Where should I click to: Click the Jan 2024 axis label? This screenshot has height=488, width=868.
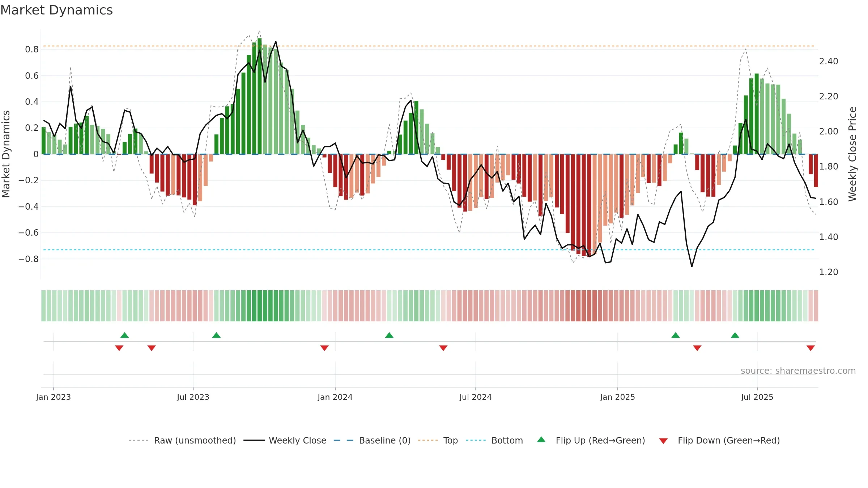click(x=335, y=397)
